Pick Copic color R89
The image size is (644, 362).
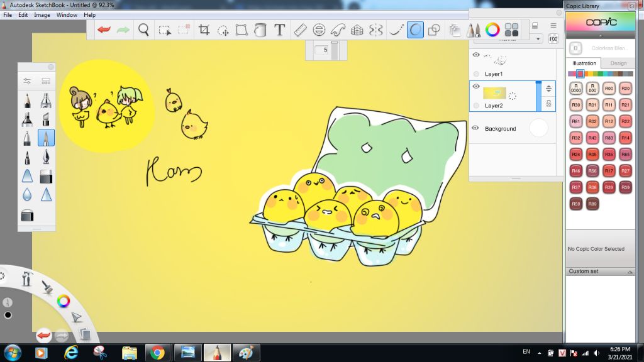tap(592, 204)
